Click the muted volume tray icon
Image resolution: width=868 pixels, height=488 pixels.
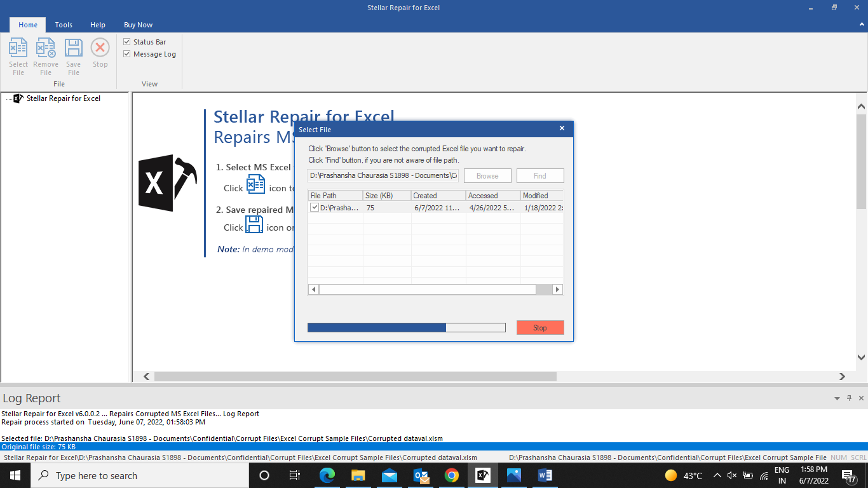click(732, 475)
